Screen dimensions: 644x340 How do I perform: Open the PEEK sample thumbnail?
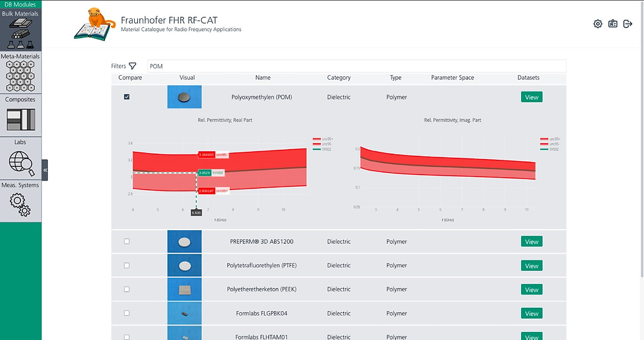185,289
